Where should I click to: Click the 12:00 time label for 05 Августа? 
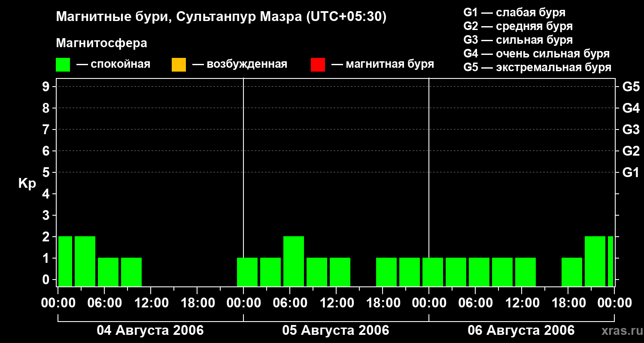pos(336,303)
